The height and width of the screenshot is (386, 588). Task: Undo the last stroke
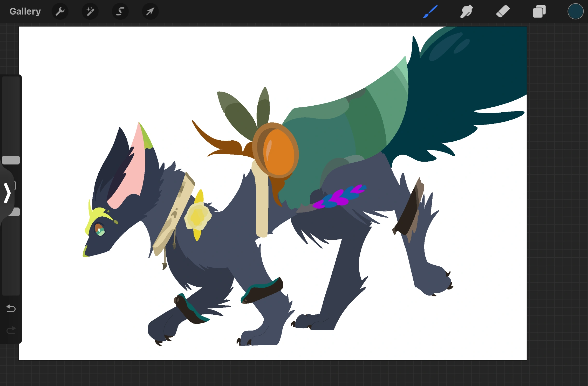(x=10, y=308)
